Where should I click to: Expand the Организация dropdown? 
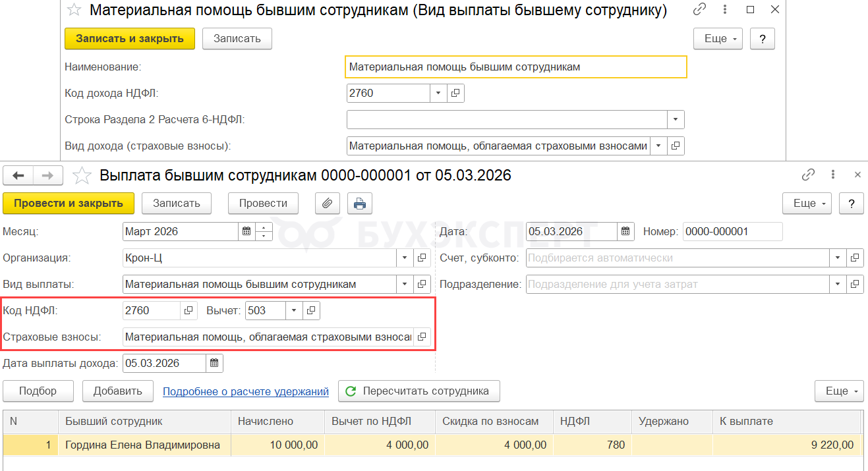pos(405,258)
